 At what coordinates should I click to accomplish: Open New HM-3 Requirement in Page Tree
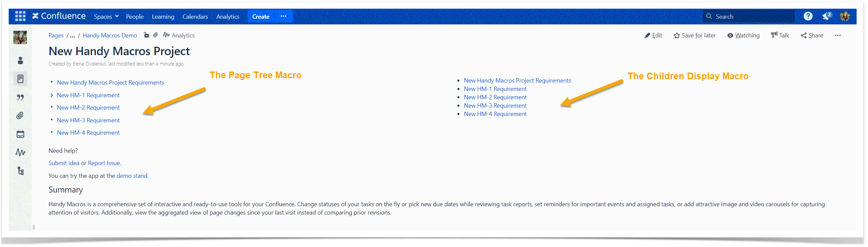[x=88, y=120]
